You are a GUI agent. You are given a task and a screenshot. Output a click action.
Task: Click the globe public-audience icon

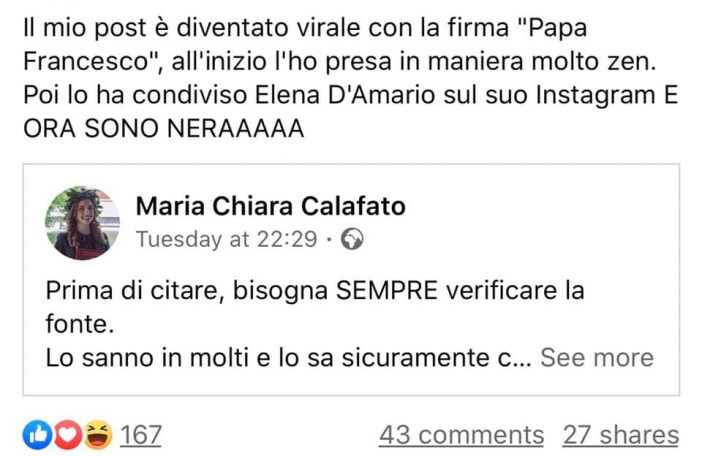point(352,239)
